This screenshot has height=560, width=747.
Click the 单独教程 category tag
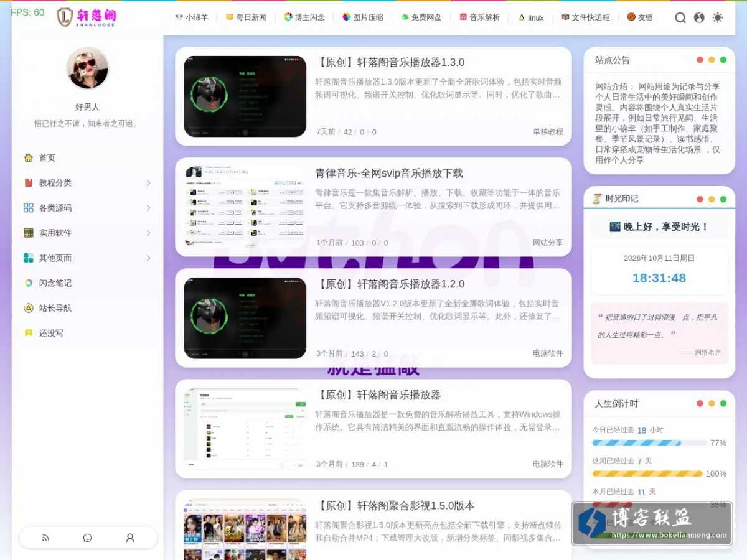[548, 132]
